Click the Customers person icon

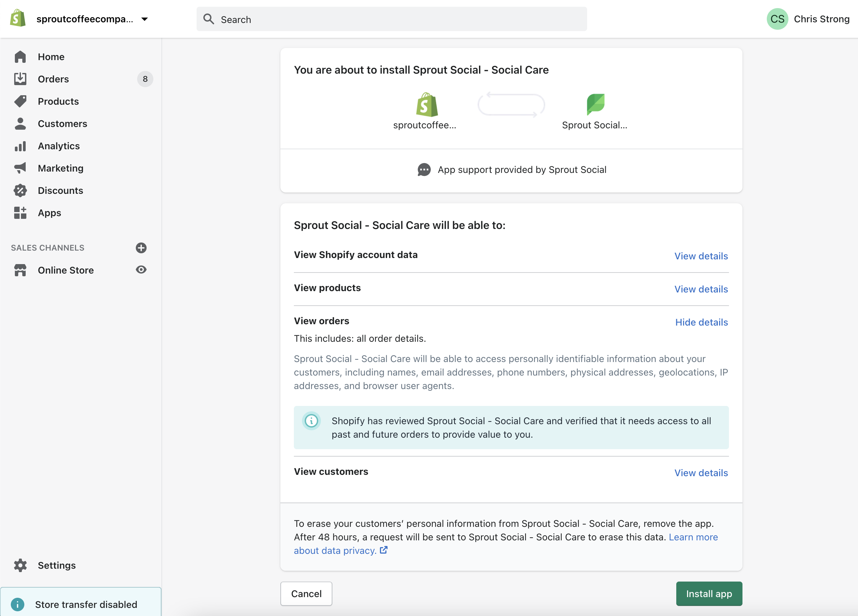tap(20, 124)
